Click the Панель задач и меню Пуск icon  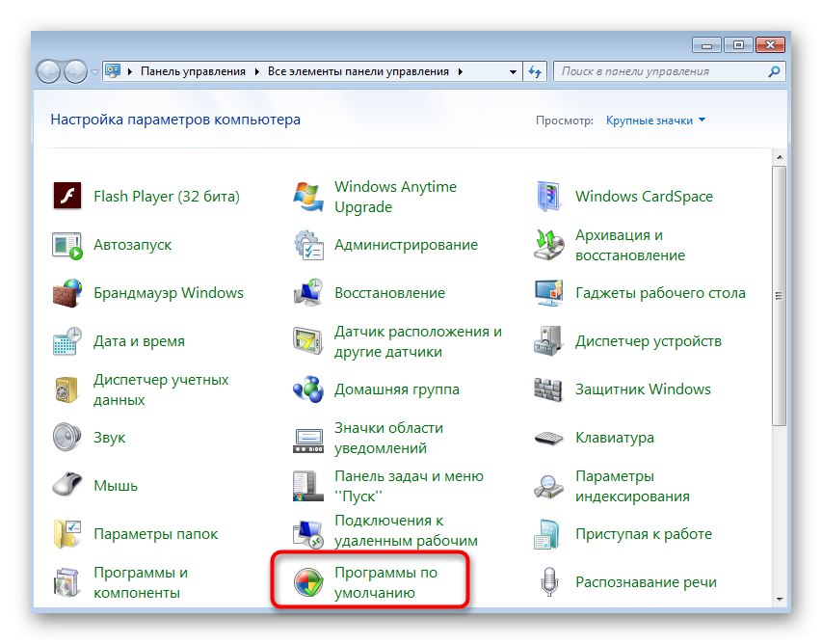point(307,486)
